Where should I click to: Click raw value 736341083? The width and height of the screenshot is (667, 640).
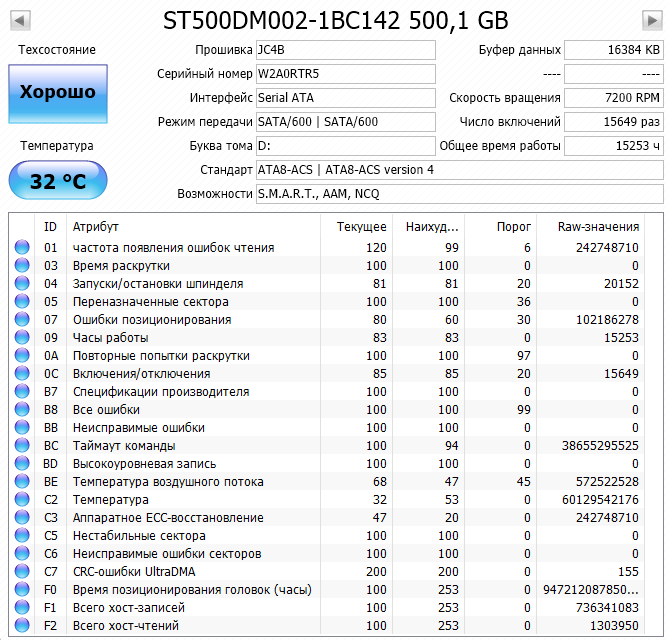tap(607, 608)
